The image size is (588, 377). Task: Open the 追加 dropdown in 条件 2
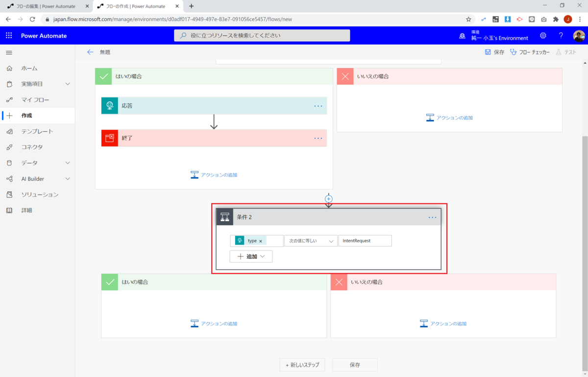coord(251,256)
